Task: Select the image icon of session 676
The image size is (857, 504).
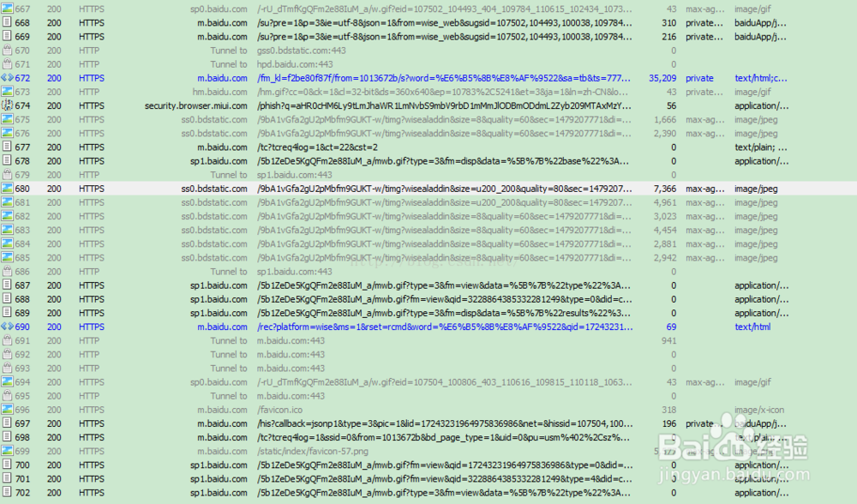Action: [x=7, y=133]
